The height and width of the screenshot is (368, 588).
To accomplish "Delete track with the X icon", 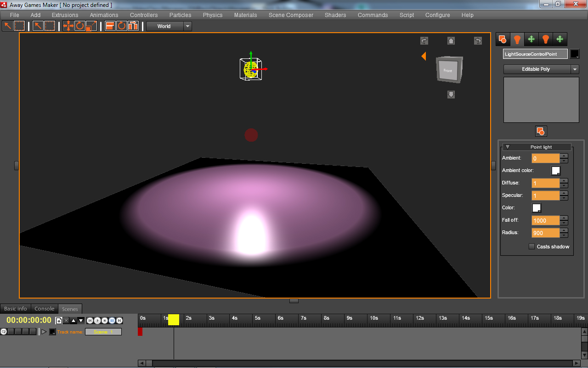I will pyautogui.click(x=66, y=321).
